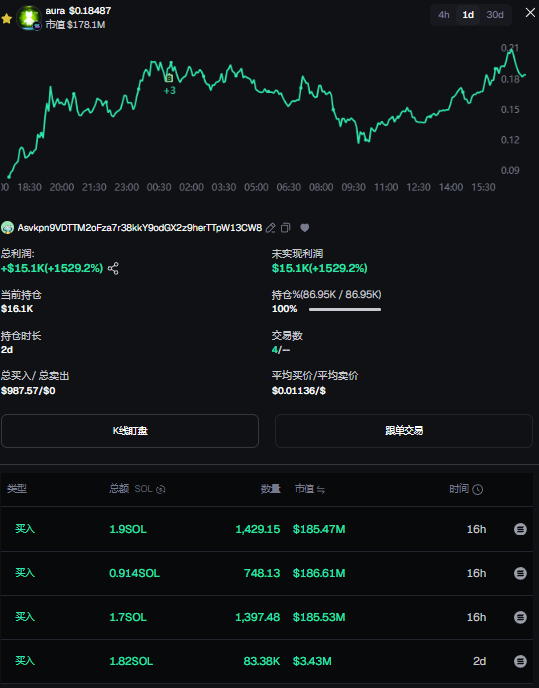
Task: Click the current holding $16.1K
Action: click(x=17, y=309)
